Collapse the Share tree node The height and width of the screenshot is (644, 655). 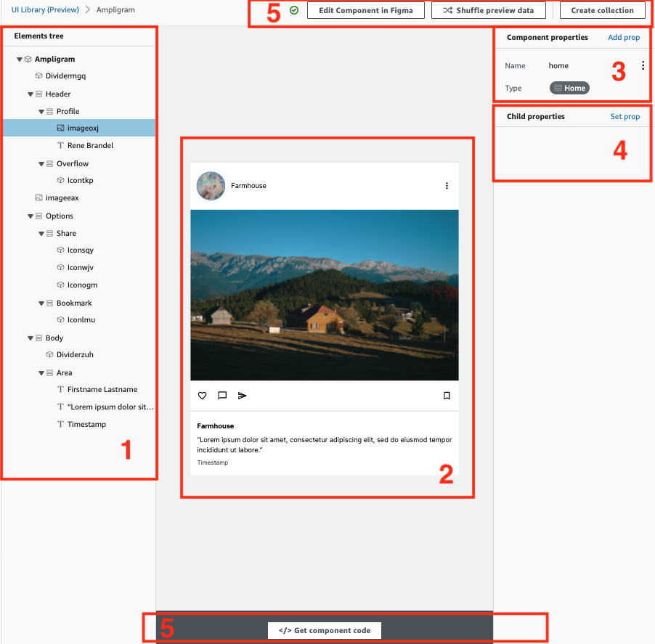[41, 234]
